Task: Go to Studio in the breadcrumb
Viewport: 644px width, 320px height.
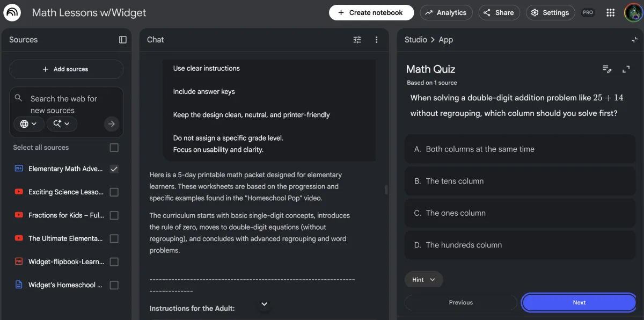Action: pos(415,40)
